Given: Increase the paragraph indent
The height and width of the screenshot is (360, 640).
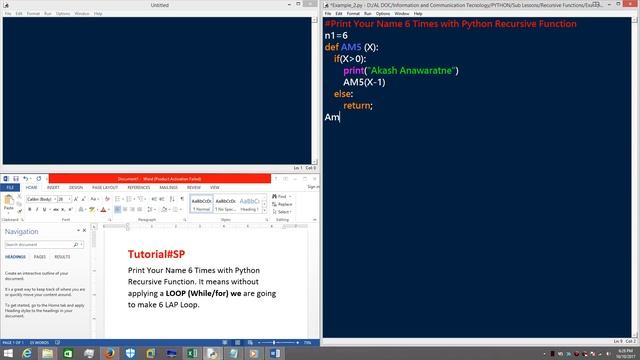Looking at the screenshot, I should pyautogui.click(x=162, y=199).
